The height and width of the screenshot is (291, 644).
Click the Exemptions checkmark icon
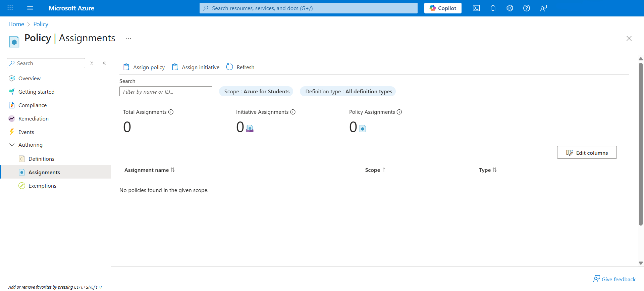coord(22,186)
